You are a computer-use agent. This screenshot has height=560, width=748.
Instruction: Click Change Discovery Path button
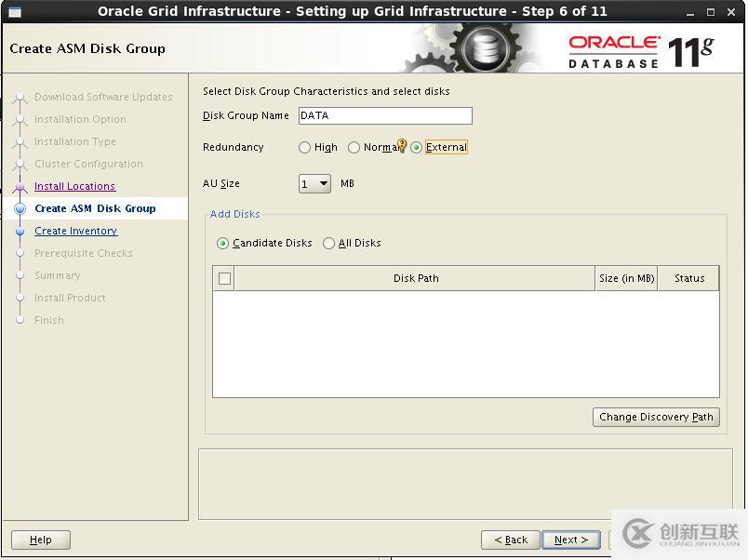click(656, 417)
